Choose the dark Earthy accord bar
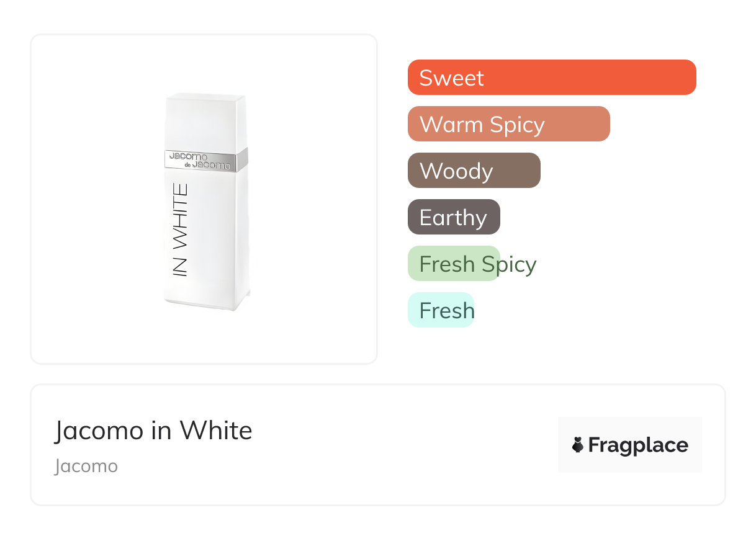756x536 pixels. (454, 217)
